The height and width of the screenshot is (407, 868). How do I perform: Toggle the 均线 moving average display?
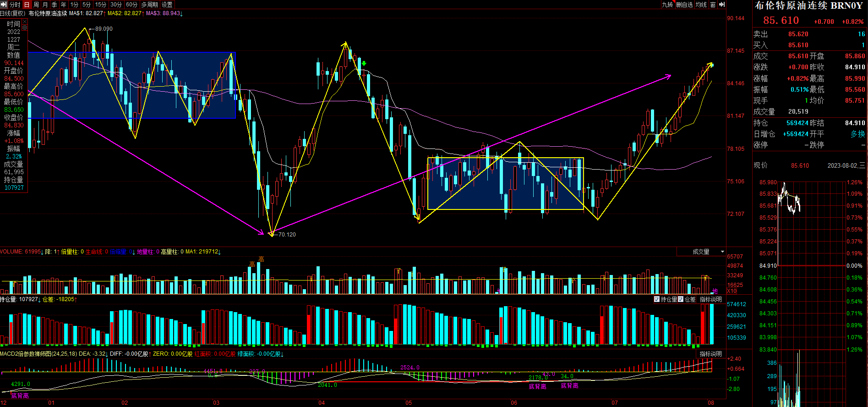click(701, 5)
